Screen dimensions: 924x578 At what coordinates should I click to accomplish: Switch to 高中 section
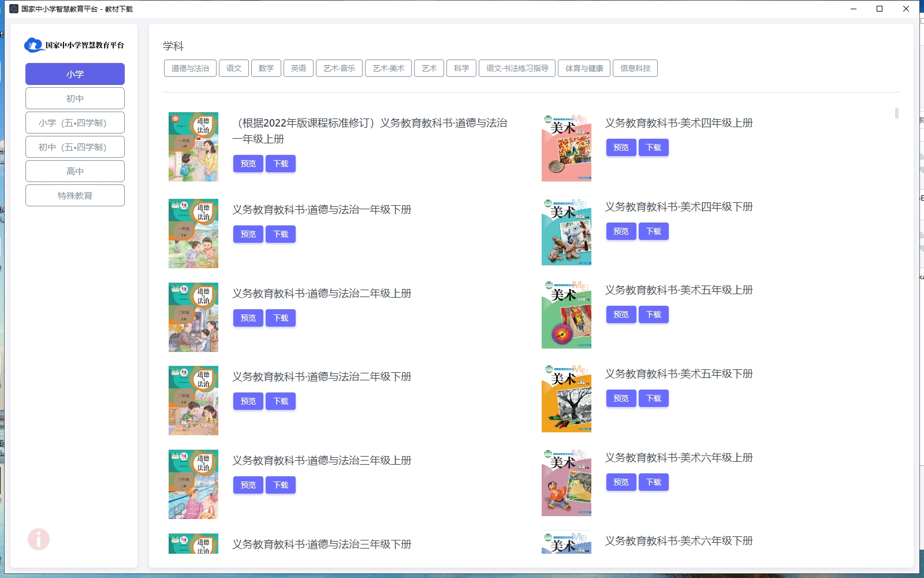74,171
